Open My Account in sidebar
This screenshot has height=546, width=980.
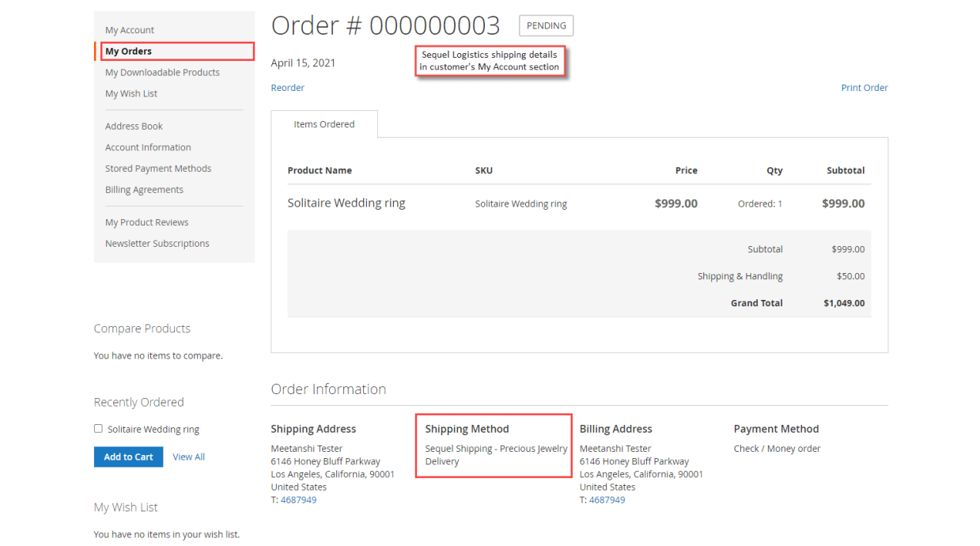pyautogui.click(x=130, y=30)
